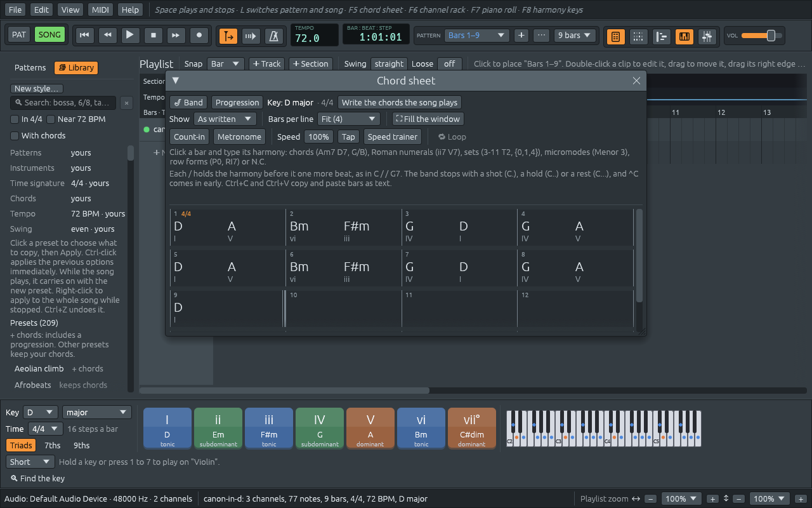Open the mixer sliders toolbar icon

(x=707, y=36)
